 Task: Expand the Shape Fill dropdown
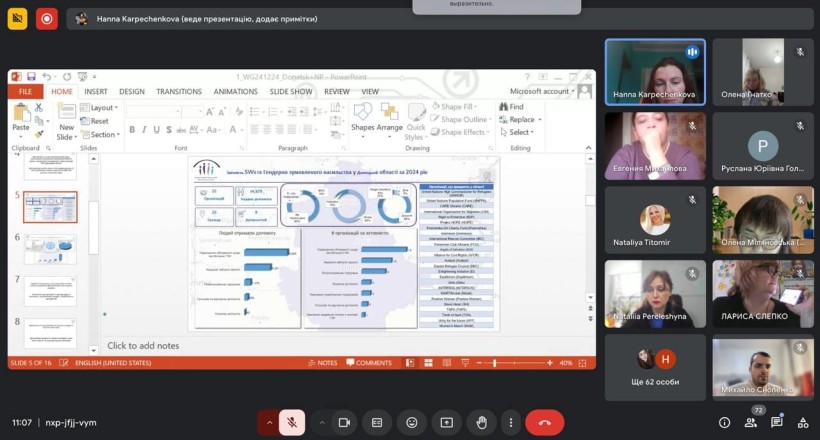pos(454,107)
